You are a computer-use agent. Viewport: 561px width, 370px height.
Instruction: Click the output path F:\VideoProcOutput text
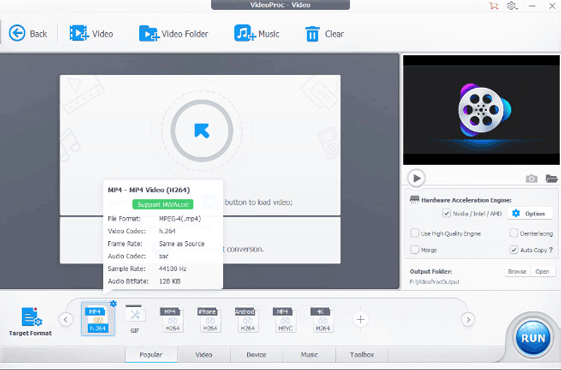[434, 282]
